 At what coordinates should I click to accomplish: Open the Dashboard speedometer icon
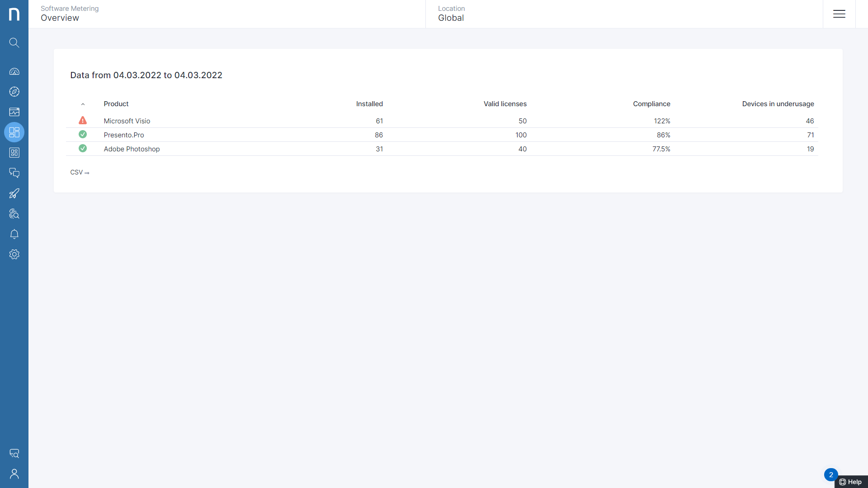coord(14,71)
